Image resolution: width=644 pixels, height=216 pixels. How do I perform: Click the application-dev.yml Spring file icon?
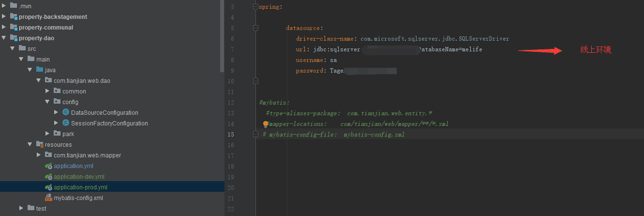pos(48,177)
